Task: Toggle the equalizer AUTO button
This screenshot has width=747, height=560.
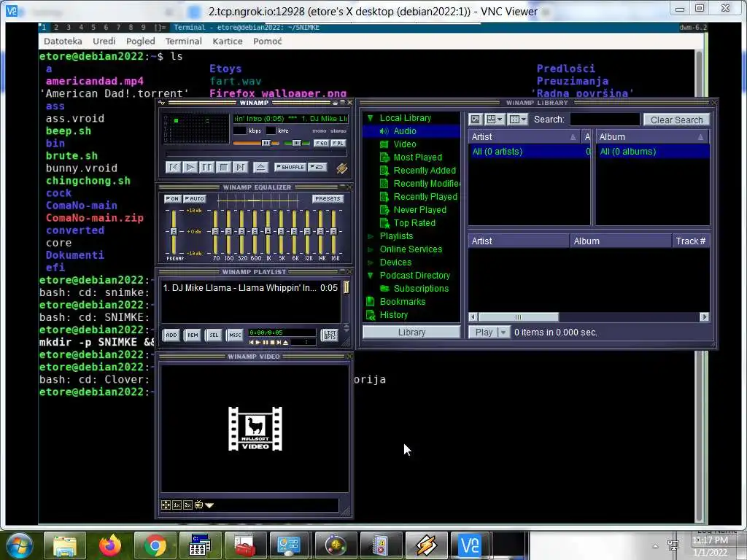Action: tap(194, 198)
